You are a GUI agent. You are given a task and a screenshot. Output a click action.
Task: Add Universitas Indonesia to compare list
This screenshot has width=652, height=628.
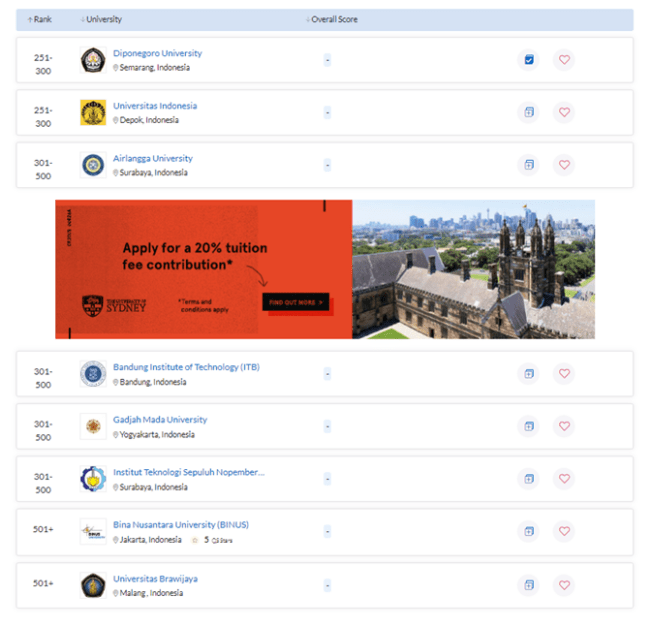click(x=529, y=112)
